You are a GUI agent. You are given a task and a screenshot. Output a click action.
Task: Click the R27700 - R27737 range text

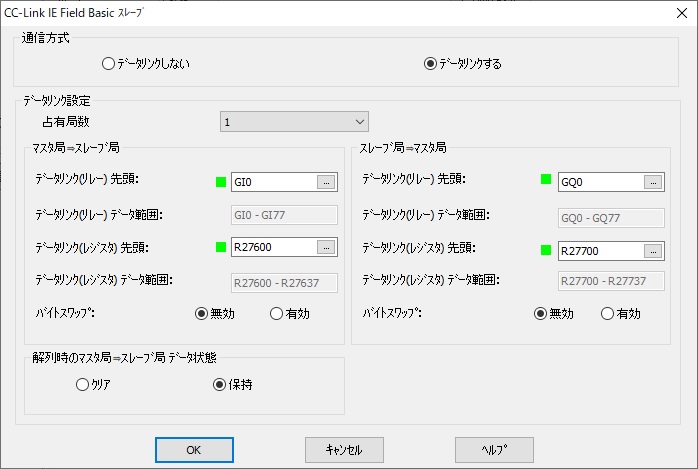point(603,281)
